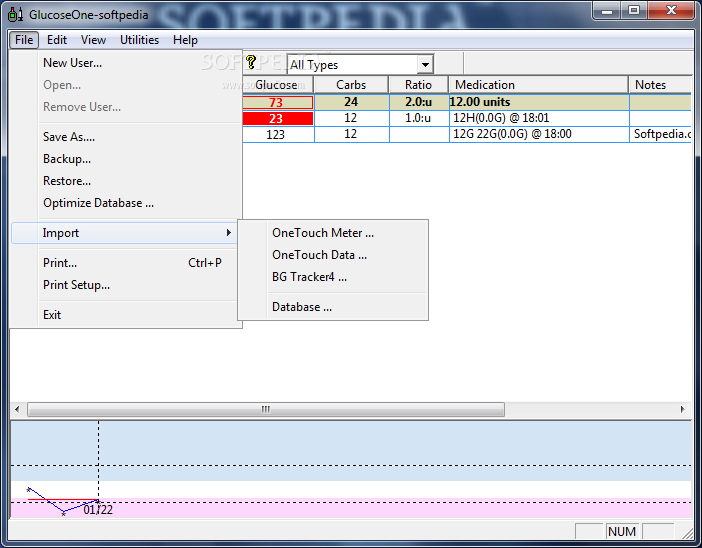Click the Medication column header

539,85
